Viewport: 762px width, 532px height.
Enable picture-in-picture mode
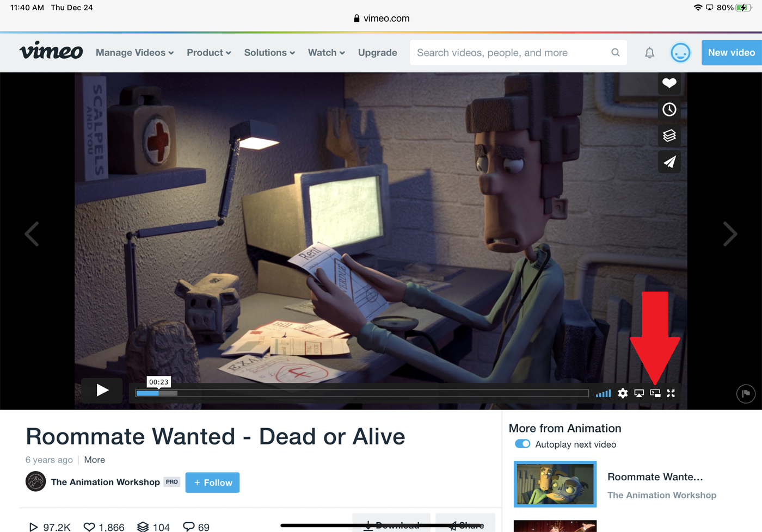coord(655,393)
